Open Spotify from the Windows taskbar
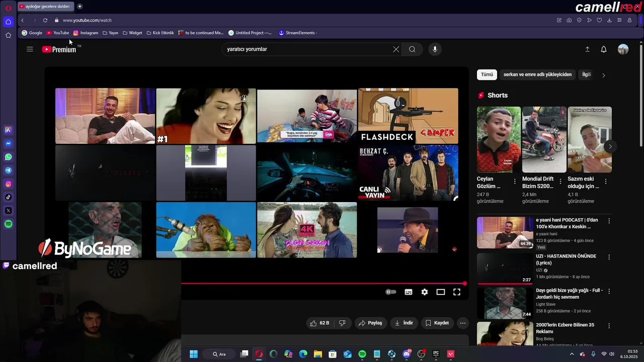 362,354
